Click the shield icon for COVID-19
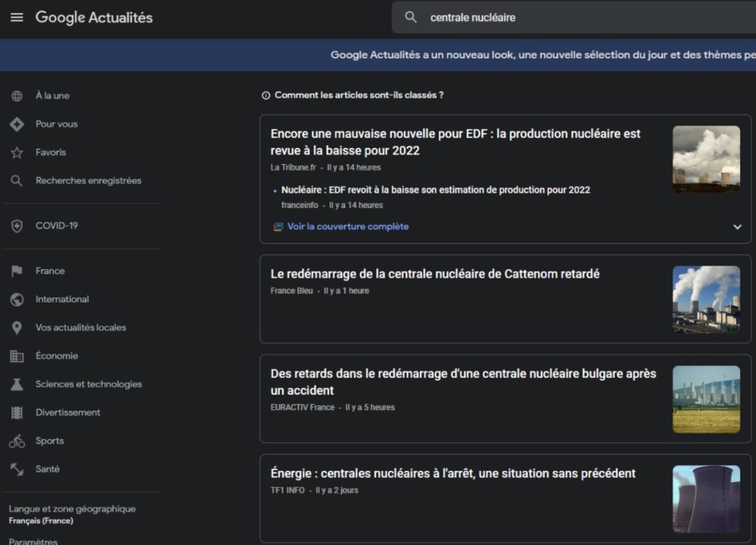The width and height of the screenshot is (756, 545). pos(17,225)
